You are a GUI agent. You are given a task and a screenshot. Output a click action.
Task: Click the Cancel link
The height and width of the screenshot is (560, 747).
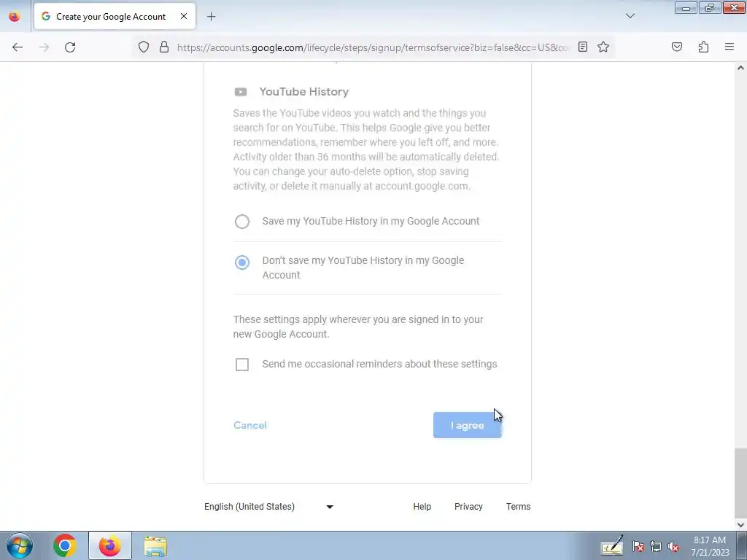(x=250, y=425)
